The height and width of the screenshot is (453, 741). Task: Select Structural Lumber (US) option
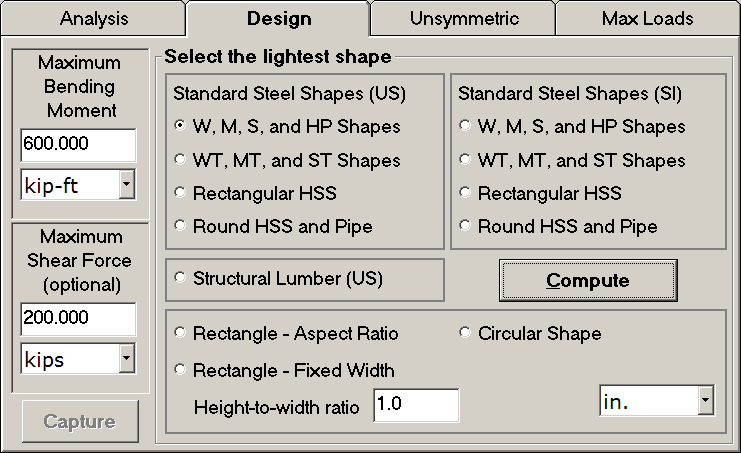click(180, 278)
